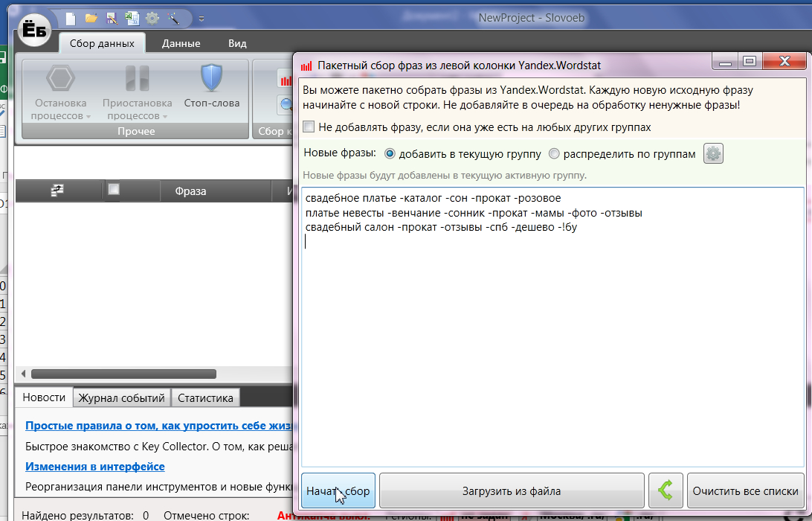Click the red Wordstat bars icon in ribbon
Image resolution: width=812 pixels, height=521 pixels.
pyautogui.click(x=286, y=80)
